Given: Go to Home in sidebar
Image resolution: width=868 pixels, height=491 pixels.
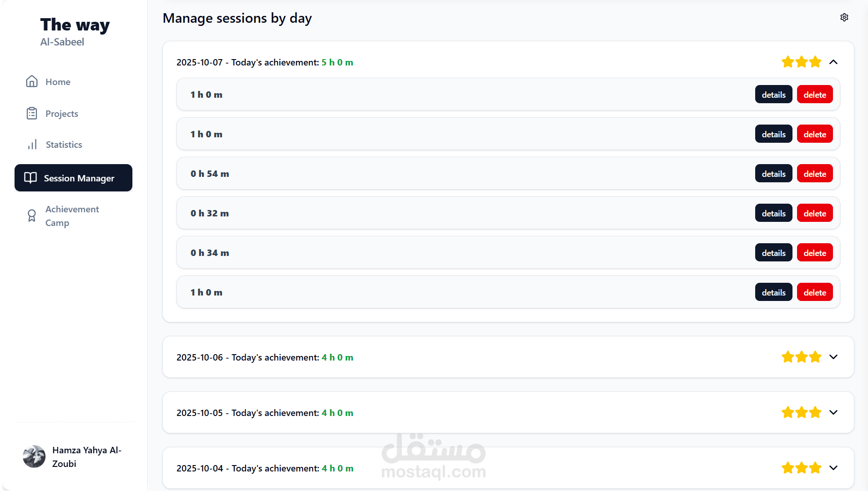Looking at the screenshot, I should point(73,82).
